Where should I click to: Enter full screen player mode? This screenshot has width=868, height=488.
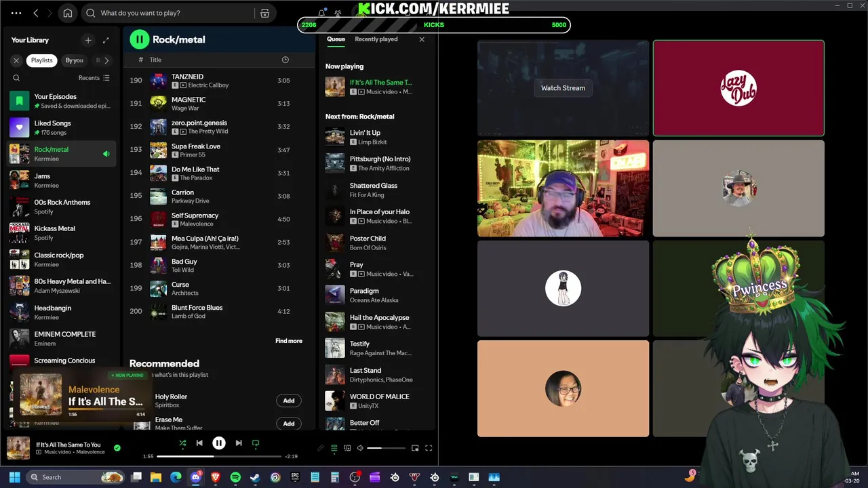[x=429, y=448]
